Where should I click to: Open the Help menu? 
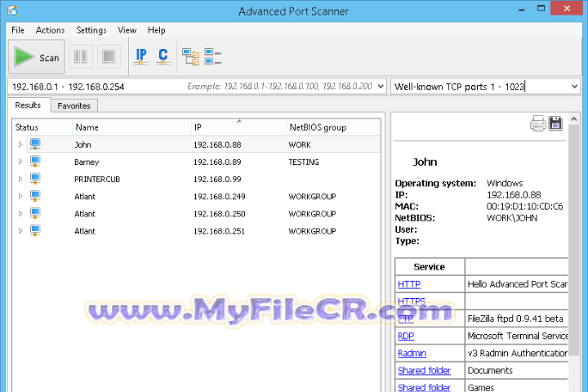[156, 30]
